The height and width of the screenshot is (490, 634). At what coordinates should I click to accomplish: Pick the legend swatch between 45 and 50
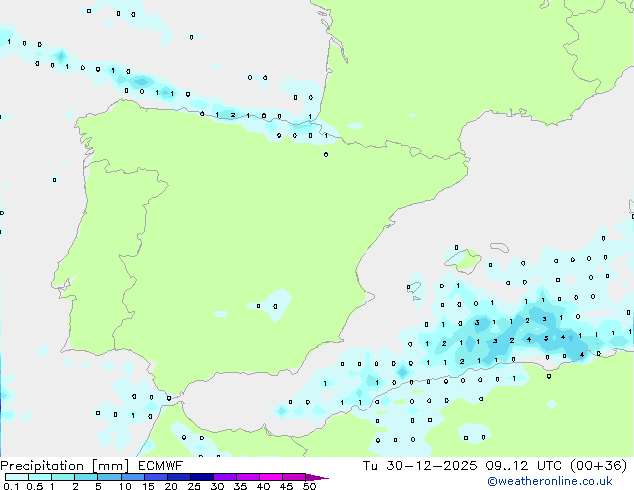pyautogui.click(x=294, y=477)
